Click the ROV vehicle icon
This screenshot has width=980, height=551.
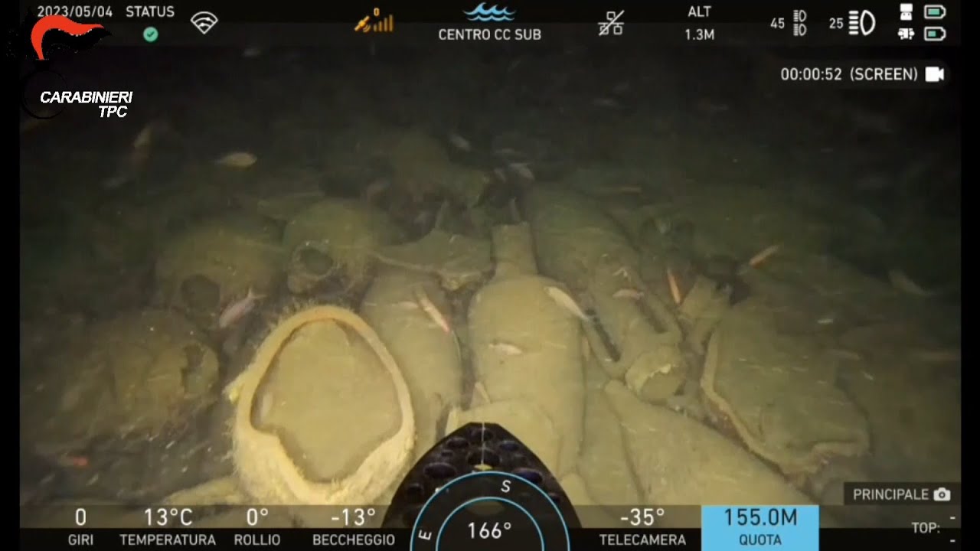point(906,34)
